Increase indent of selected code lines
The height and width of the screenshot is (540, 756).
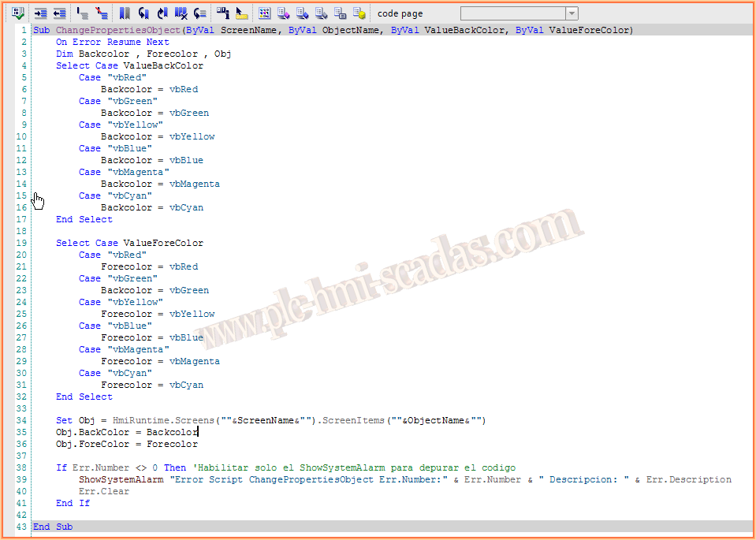(41, 13)
